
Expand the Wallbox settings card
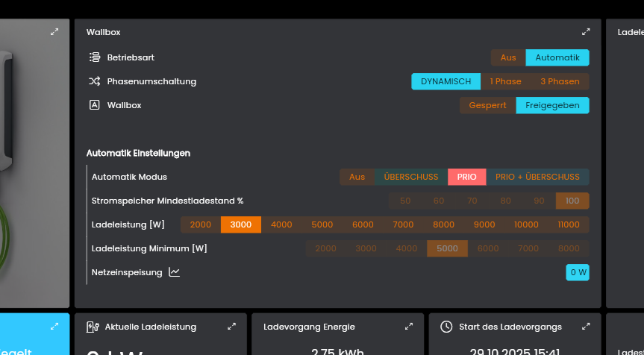click(x=586, y=32)
